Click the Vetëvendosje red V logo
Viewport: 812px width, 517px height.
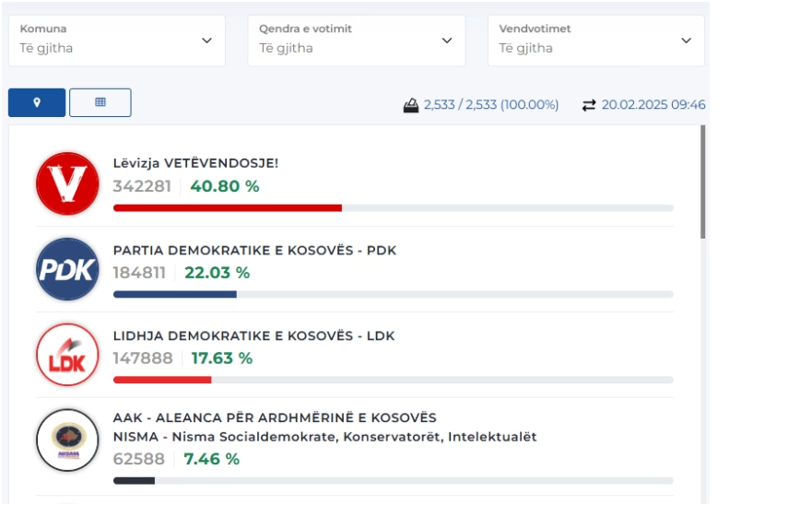point(67,183)
